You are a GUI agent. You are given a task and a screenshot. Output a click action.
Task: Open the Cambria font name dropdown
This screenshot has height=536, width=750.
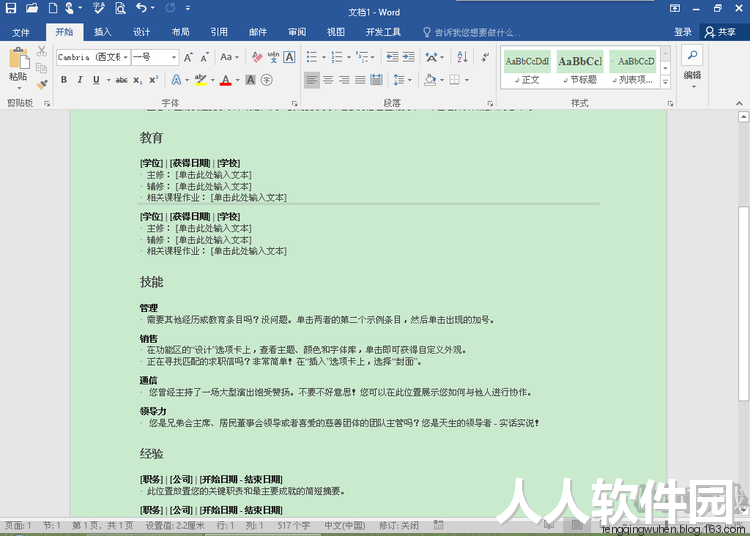click(x=125, y=57)
